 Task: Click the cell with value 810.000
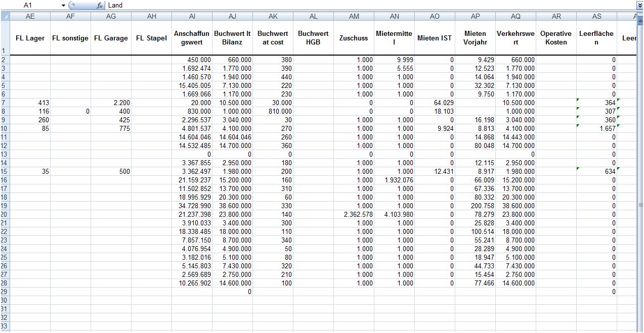(273, 111)
